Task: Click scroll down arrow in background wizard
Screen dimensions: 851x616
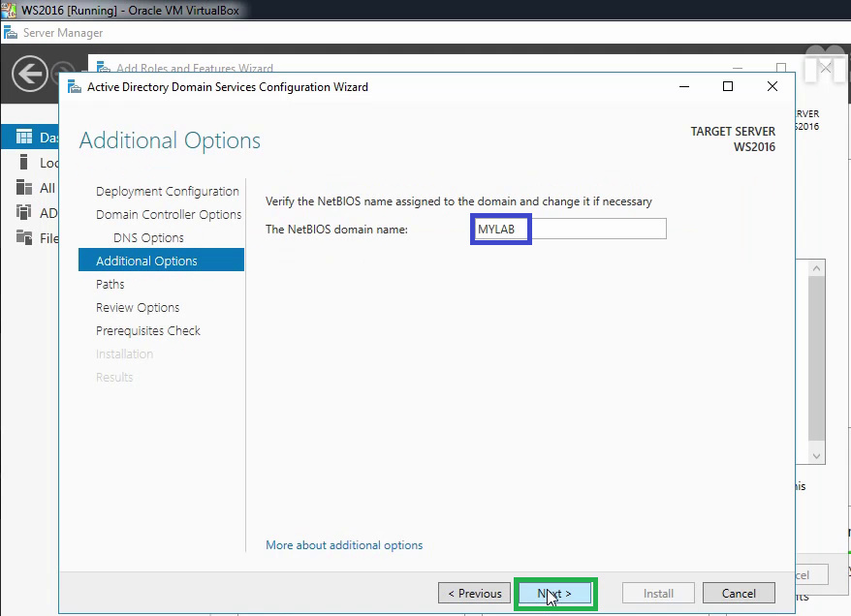Action: [816, 456]
